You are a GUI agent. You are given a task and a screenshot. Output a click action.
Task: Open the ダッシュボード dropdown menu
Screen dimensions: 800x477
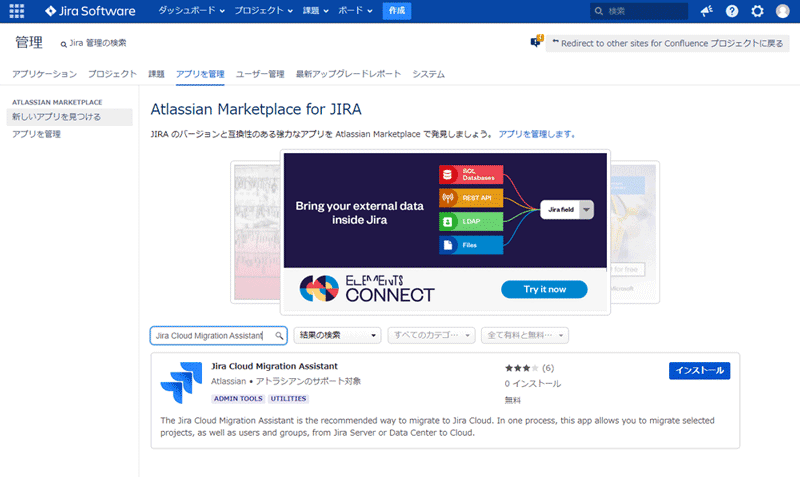pos(191,11)
